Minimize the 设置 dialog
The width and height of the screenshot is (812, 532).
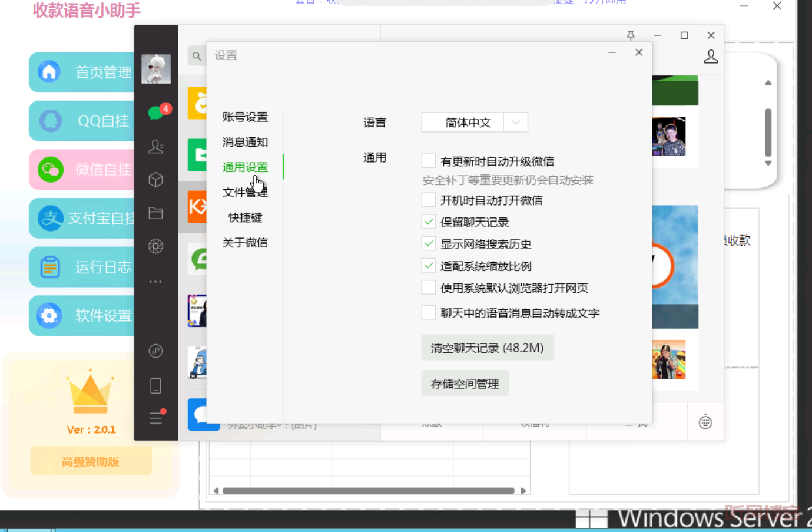point(612,52)
